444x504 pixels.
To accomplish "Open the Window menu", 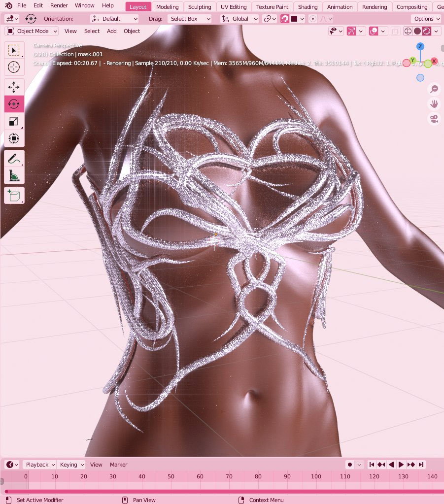I will (85, 5).
